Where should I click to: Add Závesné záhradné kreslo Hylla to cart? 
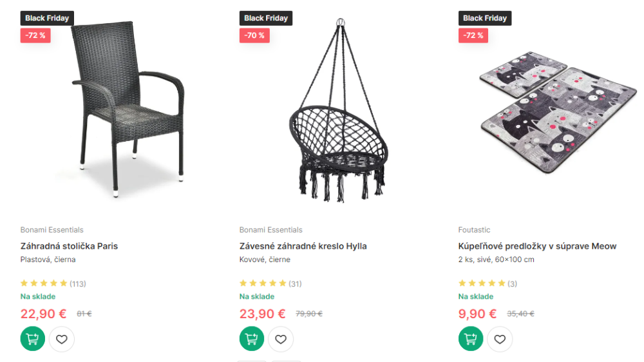coord(252,339)
